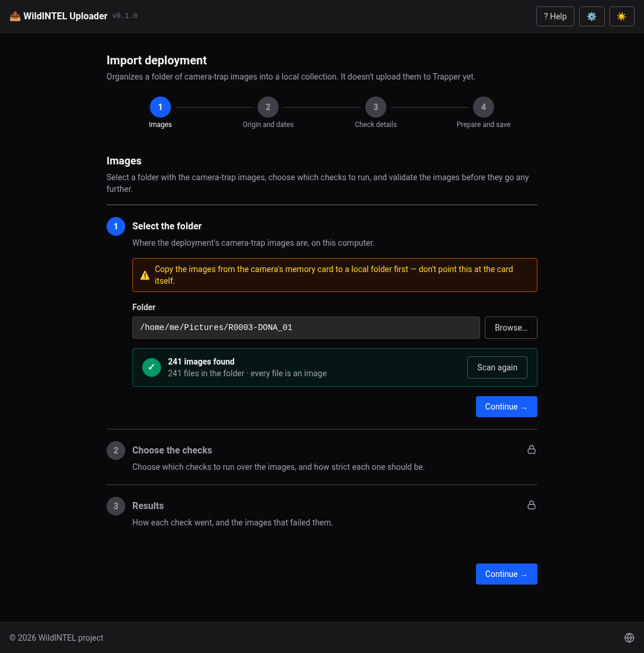Viewport: 644px width, 653px height.
Task: Click the number 3 section badge
Action: (116, 506)
